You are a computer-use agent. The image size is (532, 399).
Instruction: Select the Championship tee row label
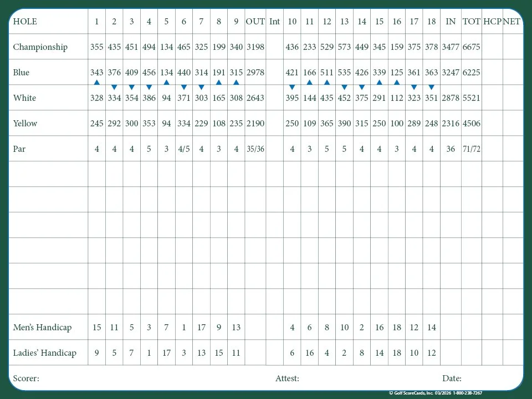point(40,47)
